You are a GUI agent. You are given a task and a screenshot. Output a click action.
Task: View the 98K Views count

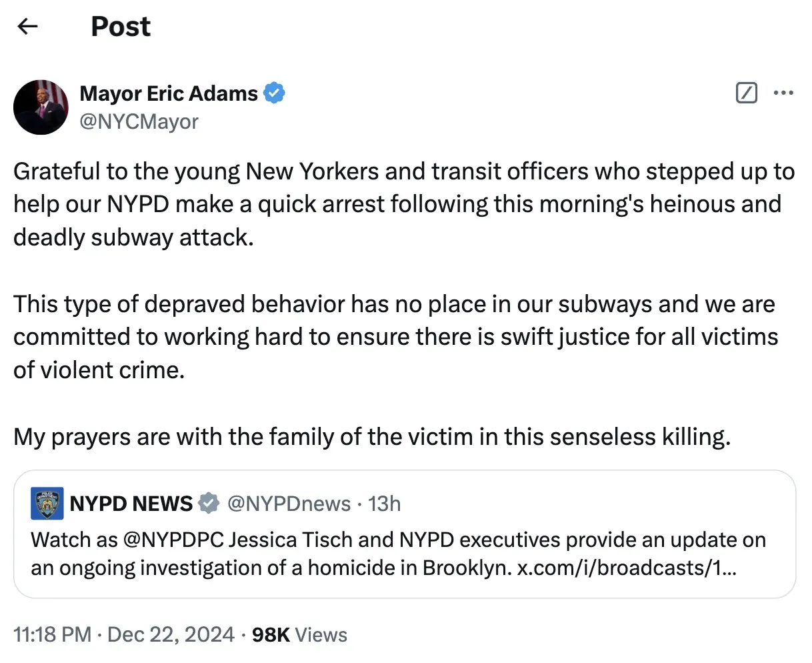pos(299,634)
